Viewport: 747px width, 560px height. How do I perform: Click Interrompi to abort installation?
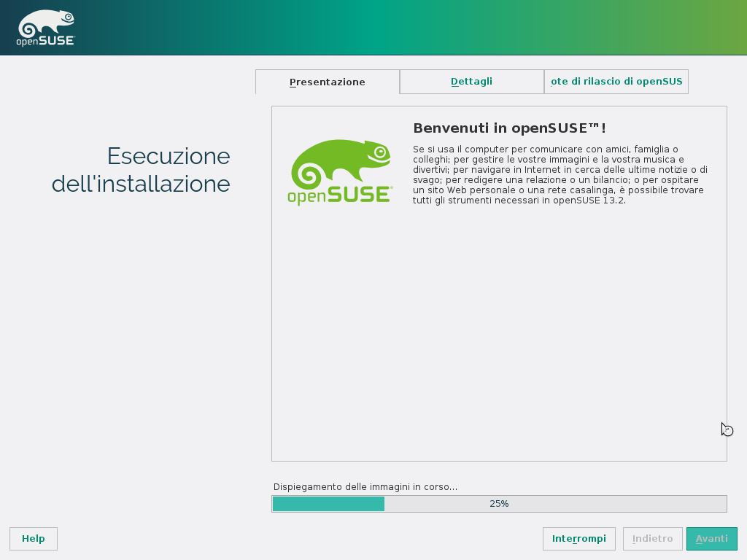point(578,539)
